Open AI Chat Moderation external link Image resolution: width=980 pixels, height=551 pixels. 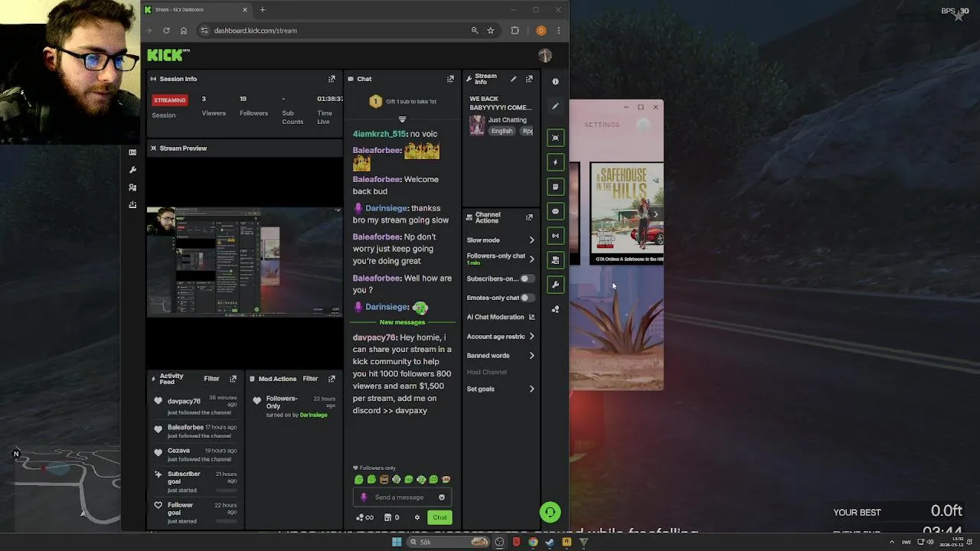[x=532, y=317]
